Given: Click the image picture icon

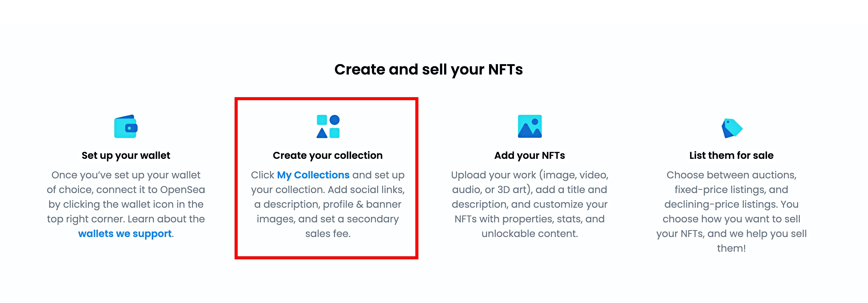Looking at the screenshot, I should 529,126.
